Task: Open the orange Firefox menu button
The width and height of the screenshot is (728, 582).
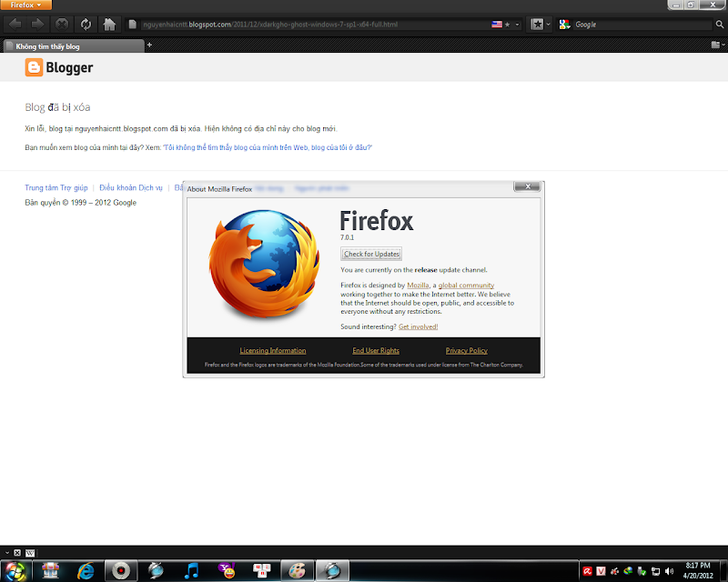Action: tap(25, 5)
